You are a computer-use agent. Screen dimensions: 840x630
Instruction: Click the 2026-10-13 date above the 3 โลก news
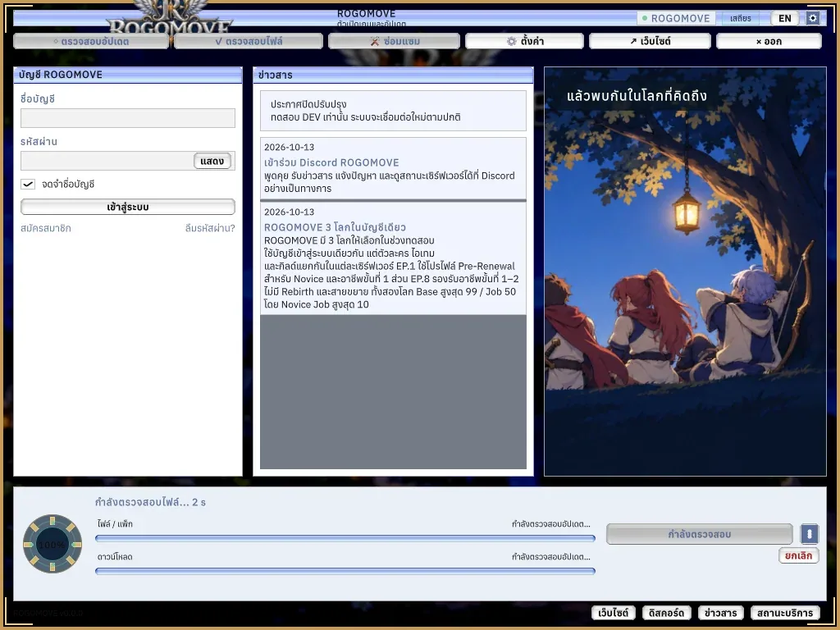point(290,212)
